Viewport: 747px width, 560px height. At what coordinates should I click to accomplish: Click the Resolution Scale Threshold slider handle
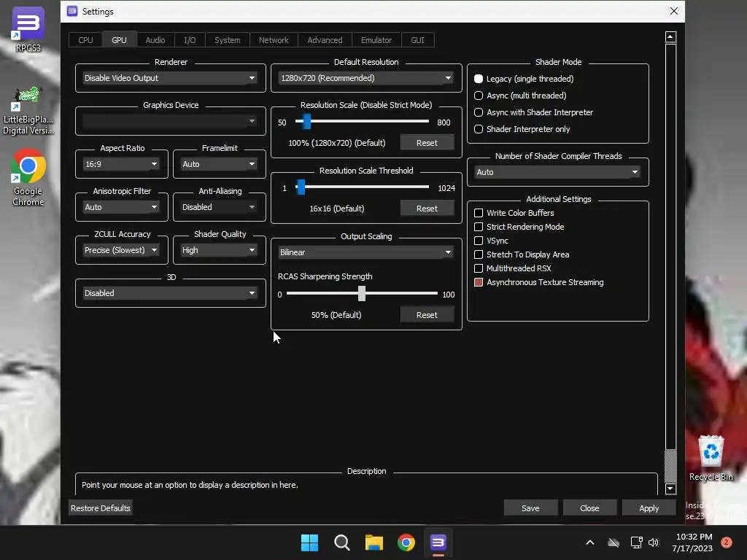(301, 187)
